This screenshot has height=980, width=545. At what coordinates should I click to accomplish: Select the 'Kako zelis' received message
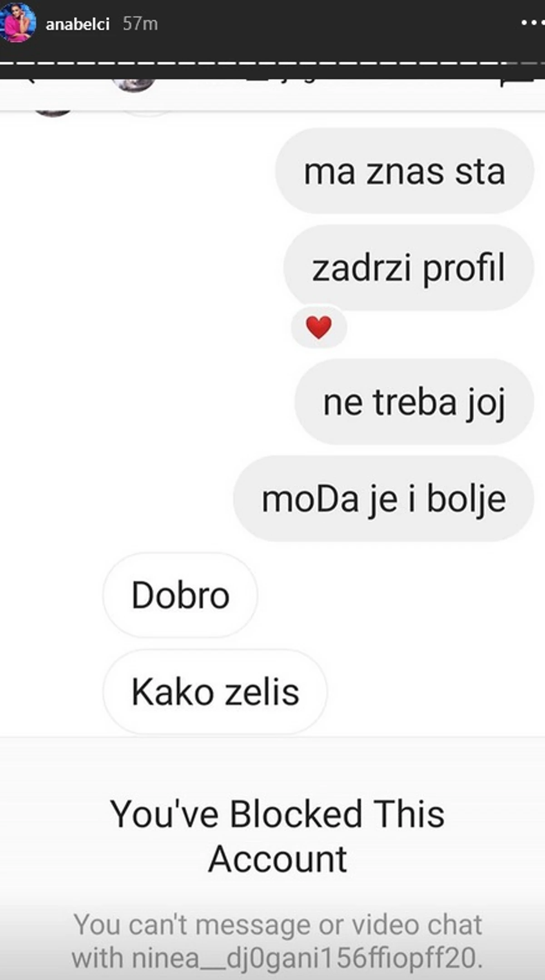coord(215,692)
